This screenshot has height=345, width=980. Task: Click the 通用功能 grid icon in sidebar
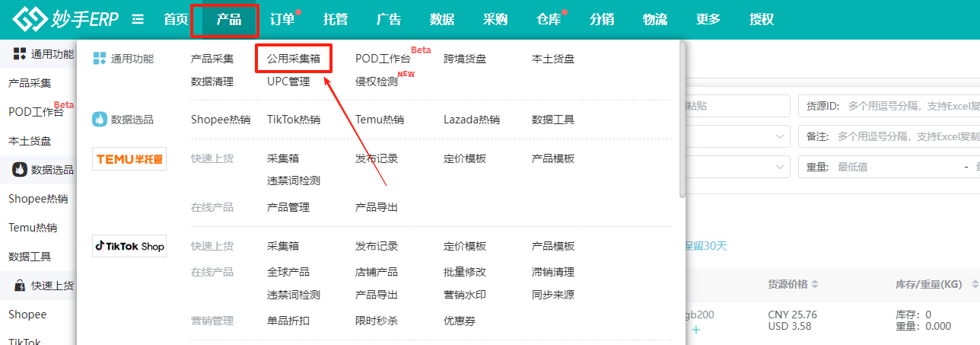tap(20, 53)
